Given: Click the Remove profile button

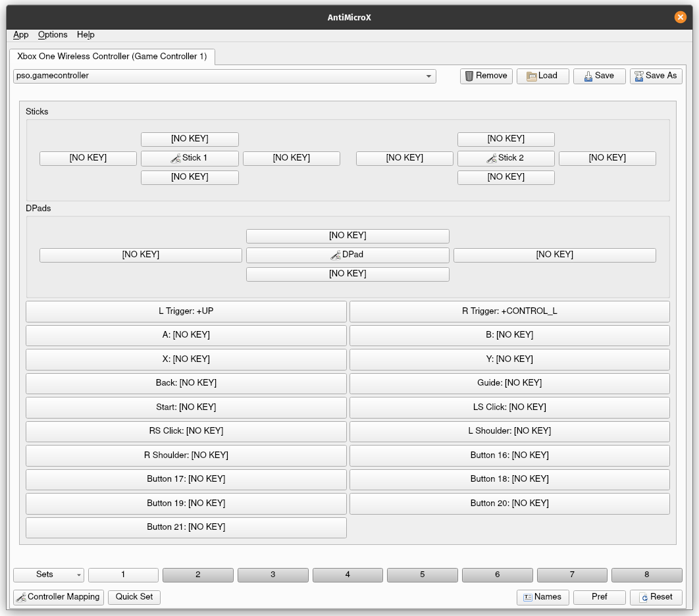Looking at the screenshot, I should click(x=486, y=76).
